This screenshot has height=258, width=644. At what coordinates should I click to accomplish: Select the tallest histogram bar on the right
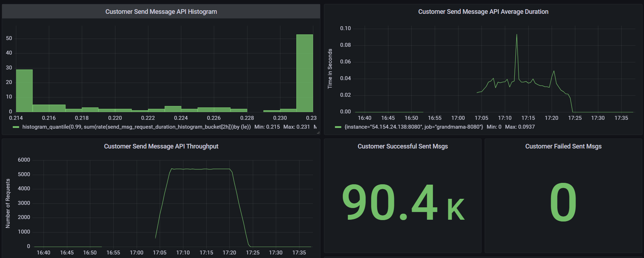(304, 73)
